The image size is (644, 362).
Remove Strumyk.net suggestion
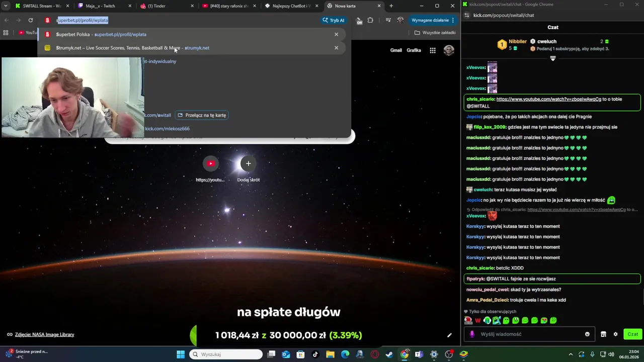[x=337, y=48]
